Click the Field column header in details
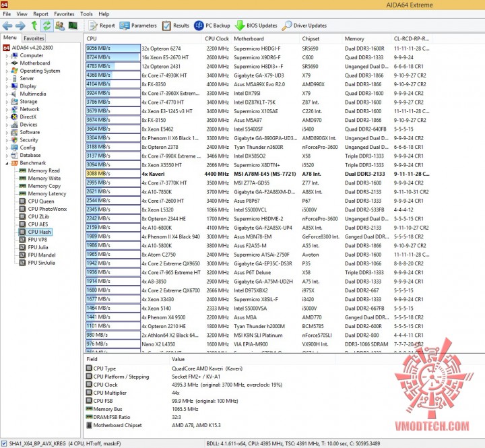The image size is (485, 448). 127,359
